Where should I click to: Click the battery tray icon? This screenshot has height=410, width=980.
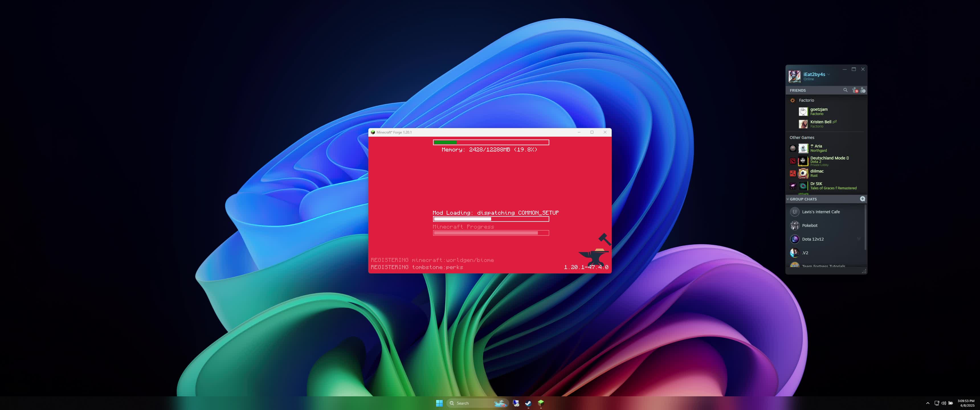point(951,403)
